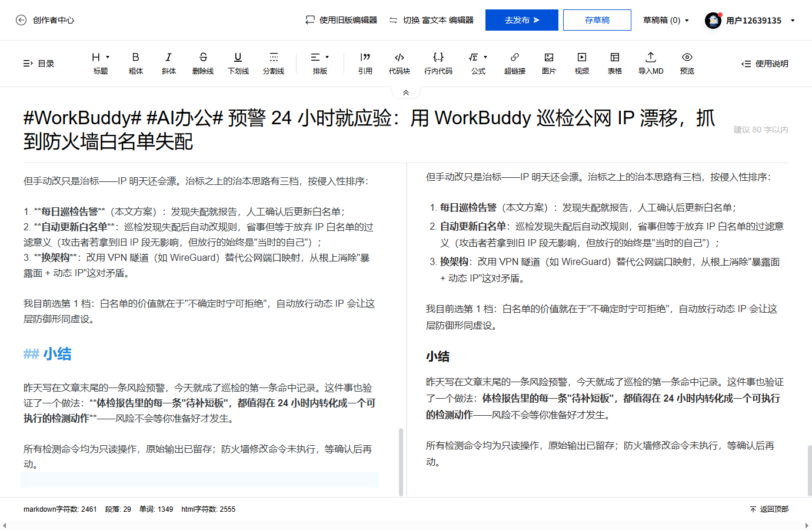
Task: Click the preview pane scrollbar thumb
Action: (809, 471)
